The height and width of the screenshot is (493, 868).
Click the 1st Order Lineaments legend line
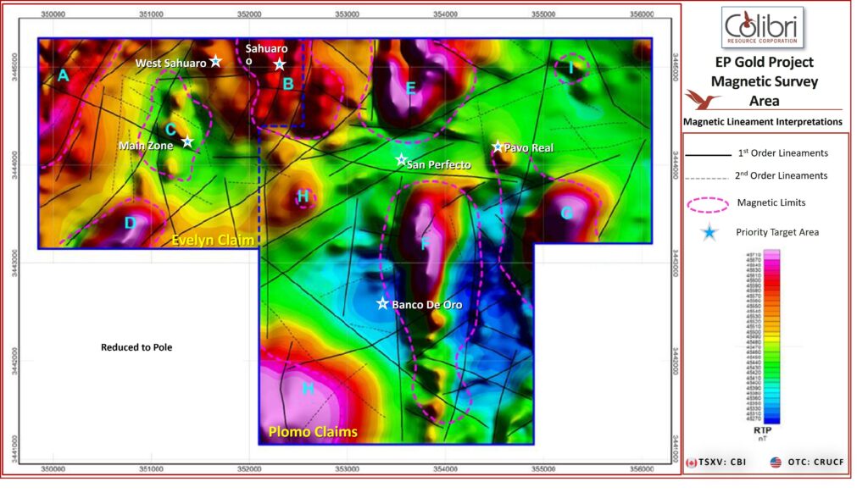point(708,154)
